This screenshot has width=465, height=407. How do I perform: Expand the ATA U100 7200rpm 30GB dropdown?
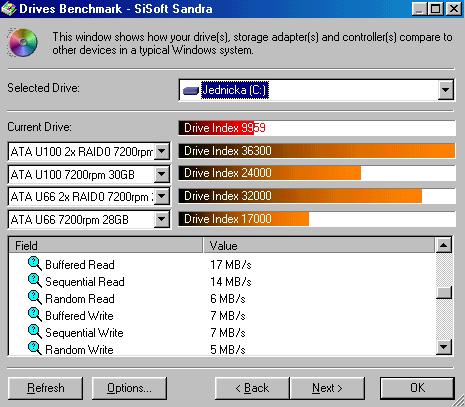(162, 174)
